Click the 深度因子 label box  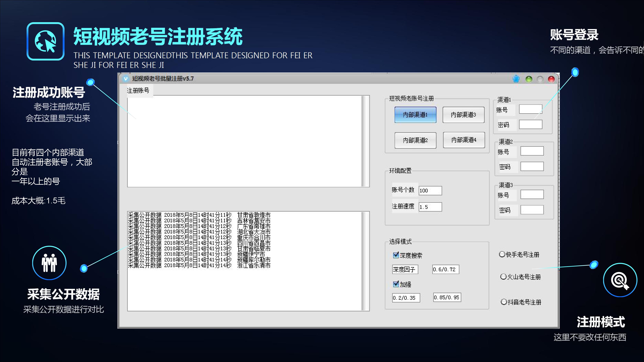(405, 269)
